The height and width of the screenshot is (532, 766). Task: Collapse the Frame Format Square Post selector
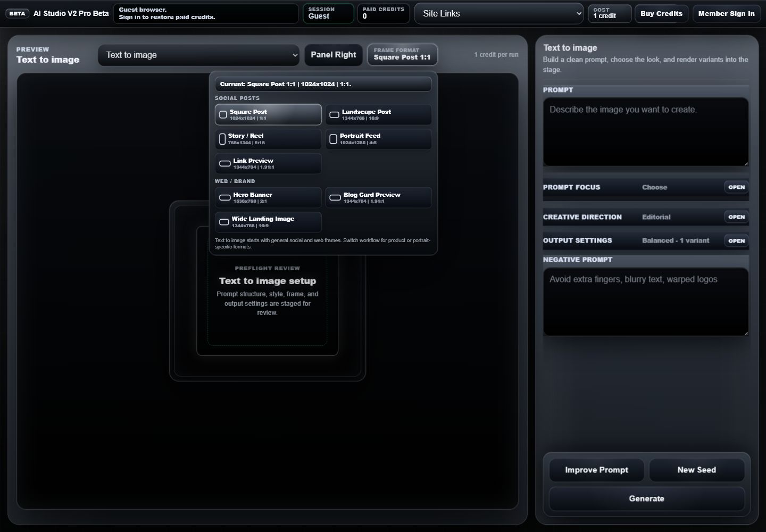(402, 54)
